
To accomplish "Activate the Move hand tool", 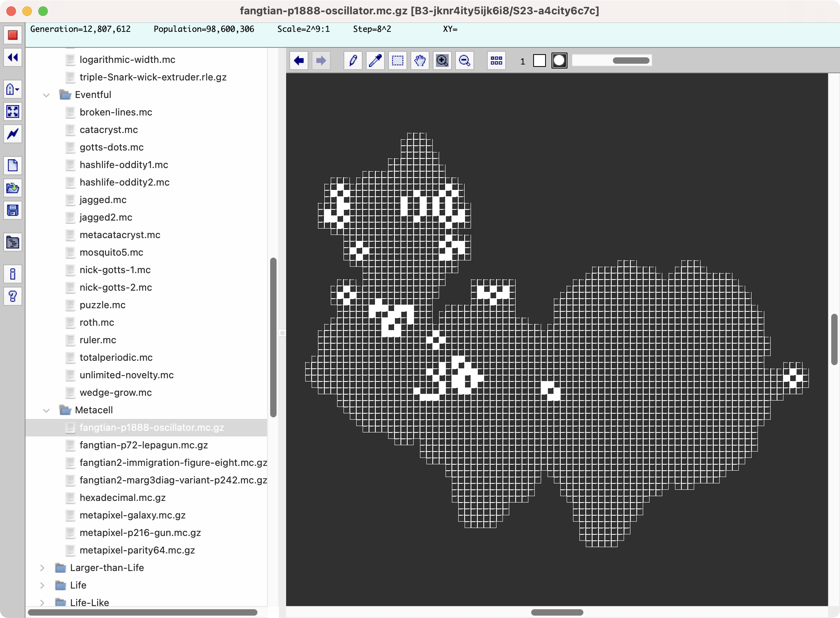I will click(420, 61).
